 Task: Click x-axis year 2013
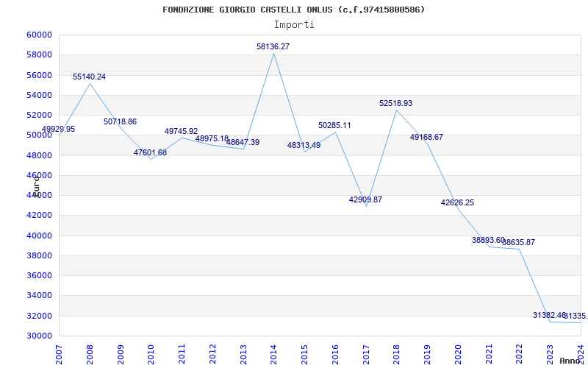pyautogui.click(x=243, y=355)
